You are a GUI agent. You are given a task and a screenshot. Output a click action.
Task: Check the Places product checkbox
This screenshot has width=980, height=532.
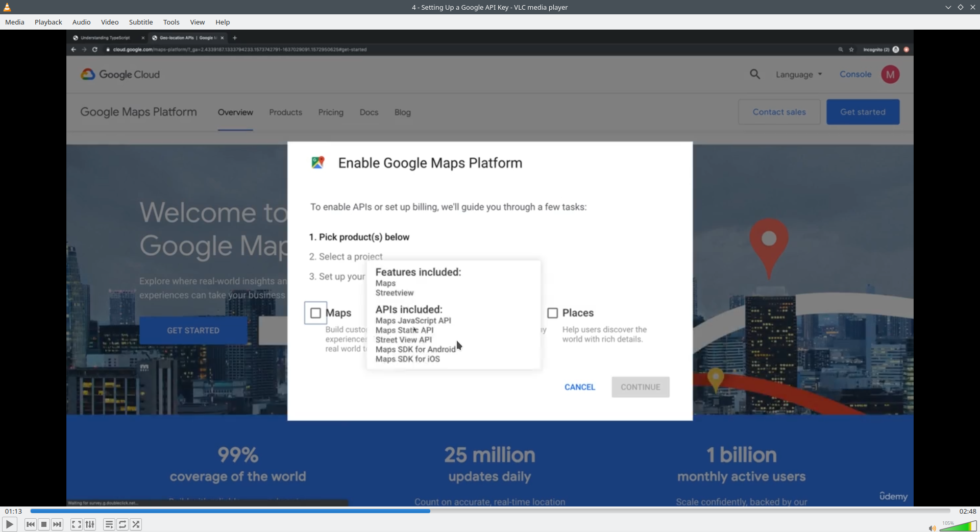552,313
